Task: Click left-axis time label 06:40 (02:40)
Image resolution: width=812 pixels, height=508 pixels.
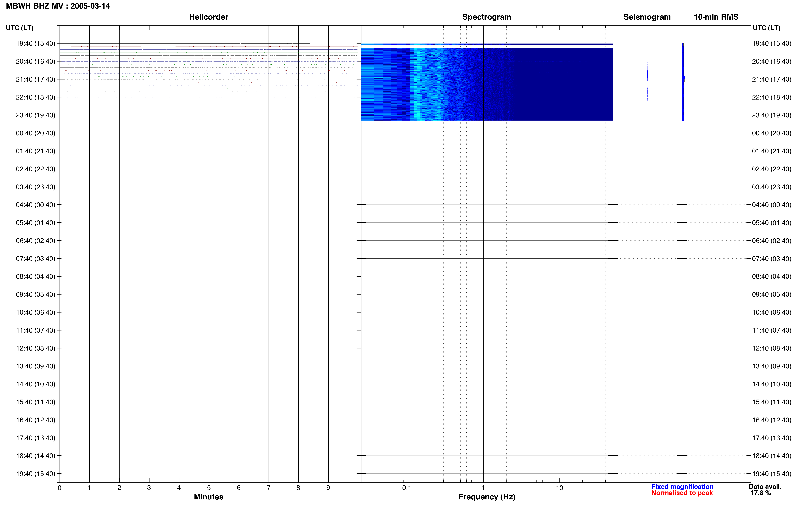Action: 36,240
